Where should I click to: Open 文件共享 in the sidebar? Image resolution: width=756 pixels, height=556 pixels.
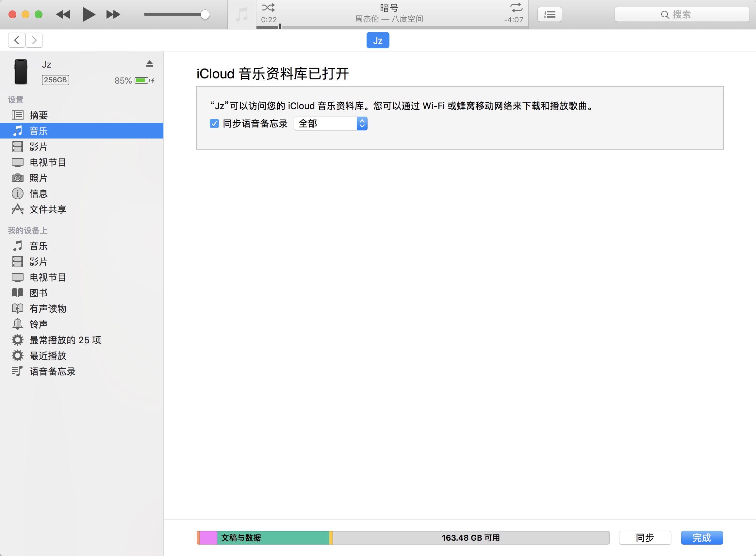(48, 209)
